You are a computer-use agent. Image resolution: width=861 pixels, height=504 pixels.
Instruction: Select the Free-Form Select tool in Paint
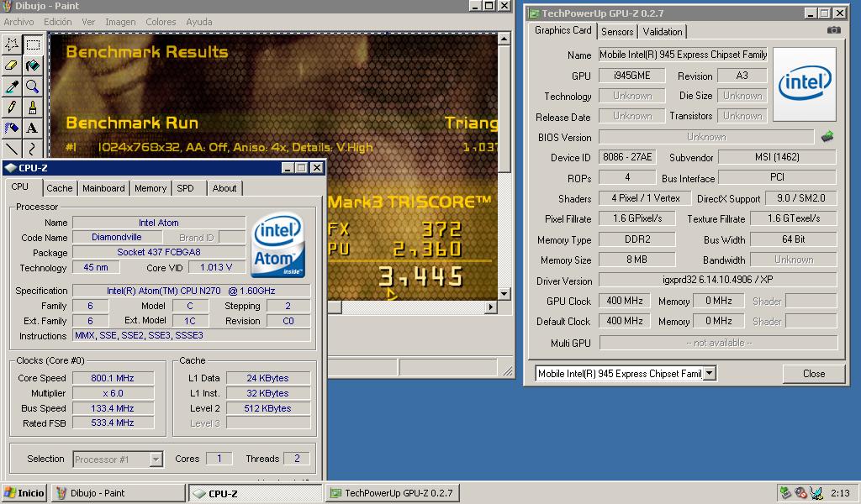pos(12,45)
